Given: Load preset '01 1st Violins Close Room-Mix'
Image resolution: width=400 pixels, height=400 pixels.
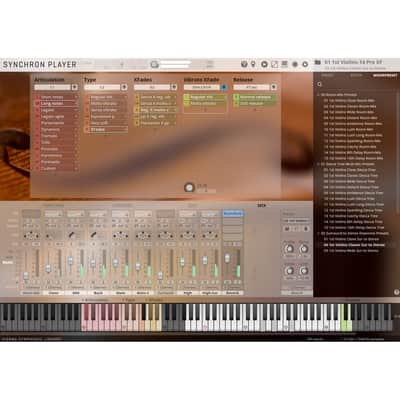Looking at the screenshot, I should click(349, 101).
